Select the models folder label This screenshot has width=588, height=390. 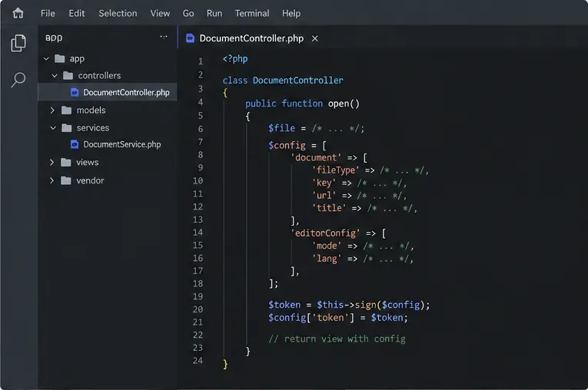pos(91,110)
